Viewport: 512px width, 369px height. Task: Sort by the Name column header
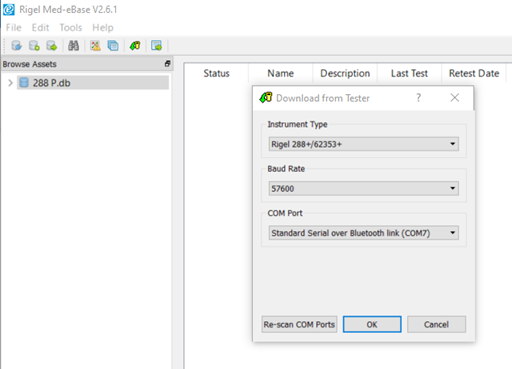(x=280, y=73)
